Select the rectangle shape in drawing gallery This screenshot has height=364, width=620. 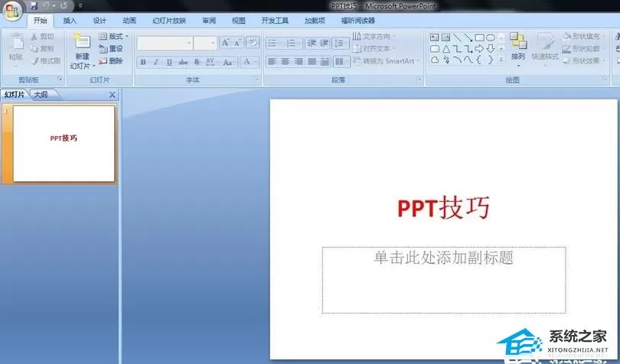(x=479, y=37)
